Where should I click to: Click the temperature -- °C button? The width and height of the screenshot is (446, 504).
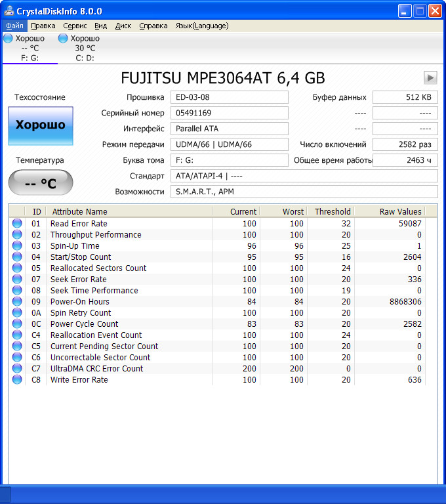coord(41,182)
